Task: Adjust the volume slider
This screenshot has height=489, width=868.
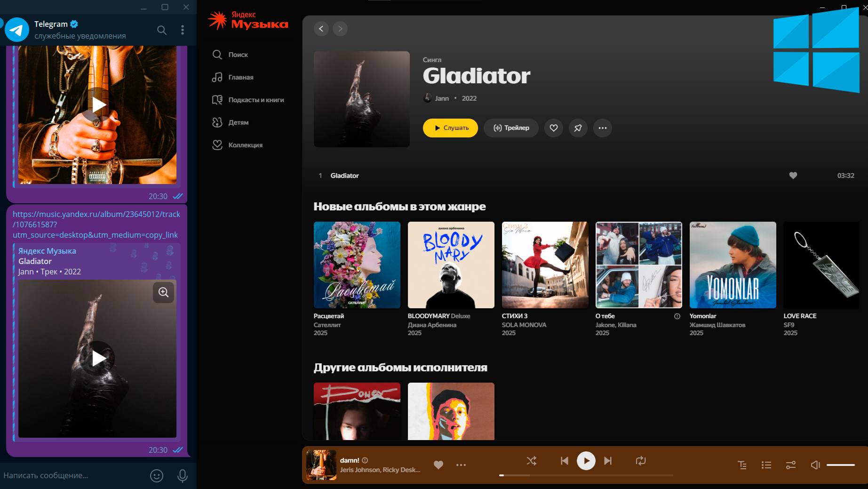Action: [x=841, y=465]
